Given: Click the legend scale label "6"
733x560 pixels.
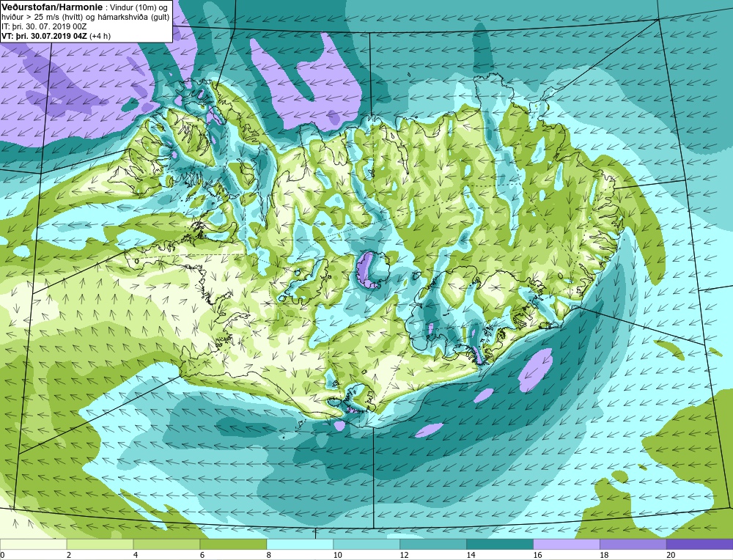Looking at the screenshot, I should point(202,555).
